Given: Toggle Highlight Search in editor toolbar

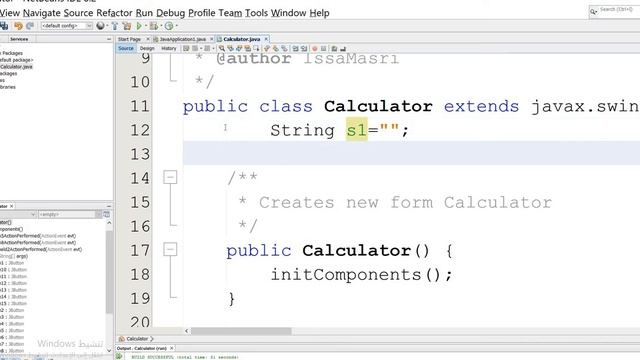Looking at the screenshot, I should (248, 49).
